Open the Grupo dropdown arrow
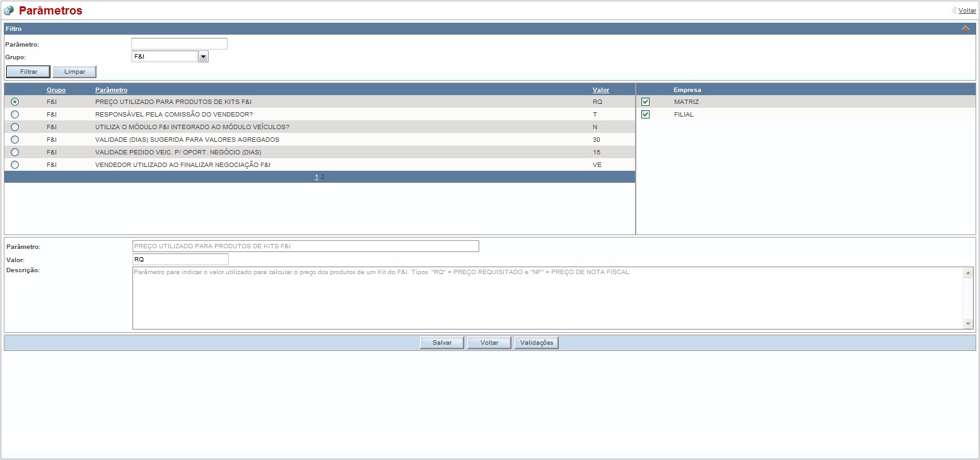980x460 pixels. tap(203, 57)
